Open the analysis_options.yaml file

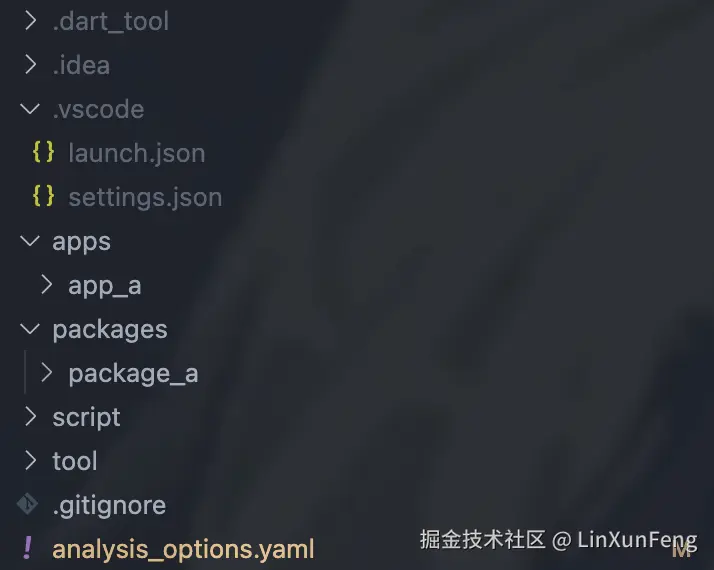[x=183, y=549]
